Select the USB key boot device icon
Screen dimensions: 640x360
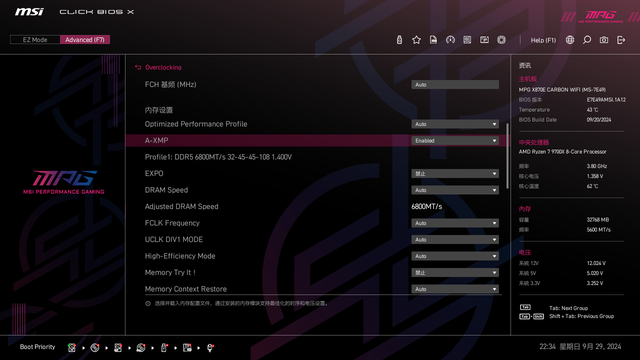164,348
